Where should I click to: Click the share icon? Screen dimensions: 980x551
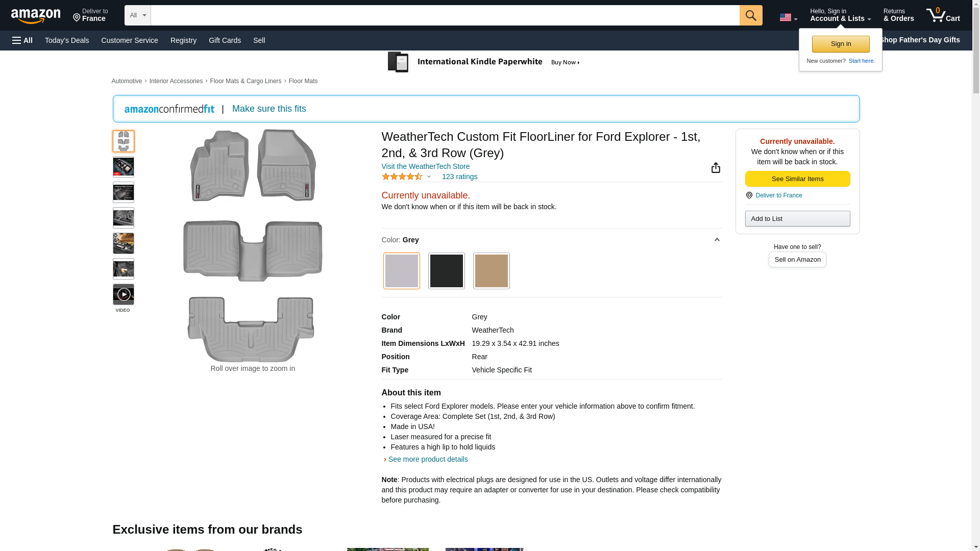tap(716, 168)
